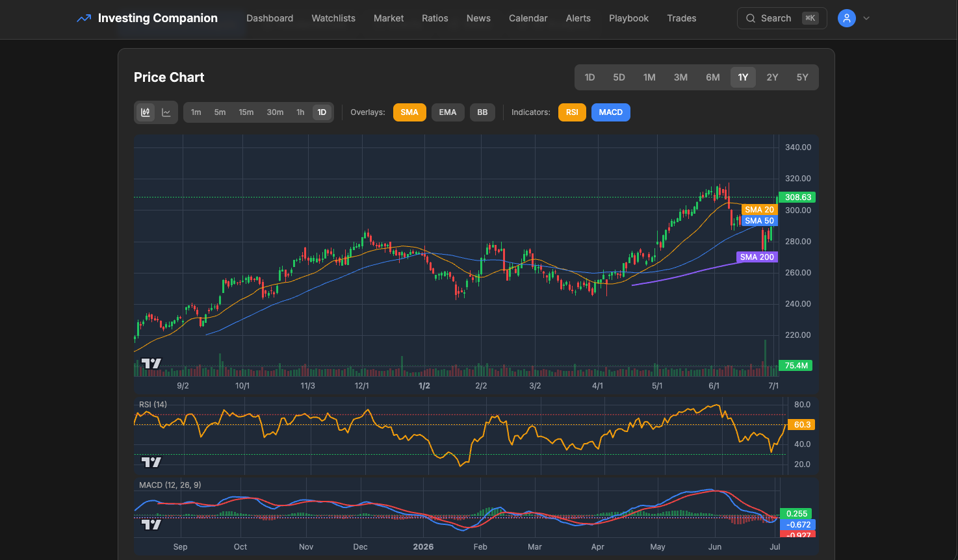Go to Calendar

click(x=528, y=18)
